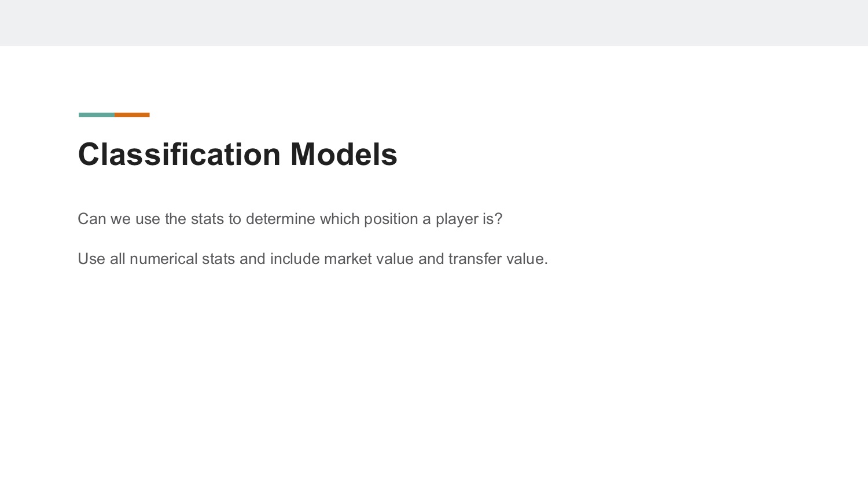Click the question mark ending the first line
The width and height of the screenshot is (868, 488).
pyautogui.click(x=499, y=219)
